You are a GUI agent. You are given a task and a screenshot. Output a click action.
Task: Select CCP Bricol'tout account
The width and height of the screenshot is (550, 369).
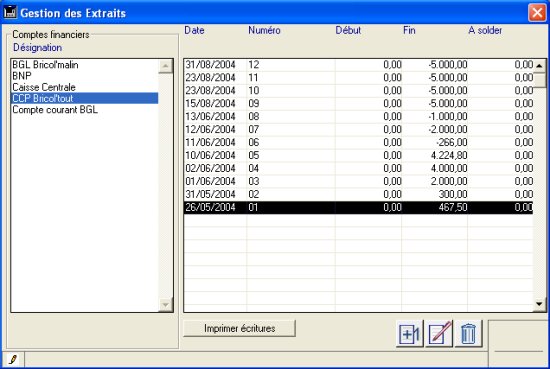point(85,98)
